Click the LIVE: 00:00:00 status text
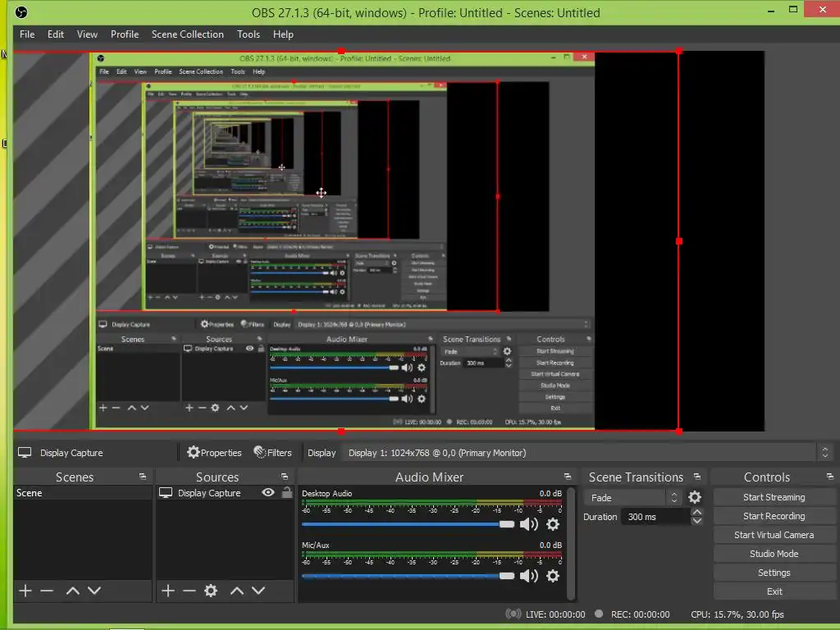840x630 pixels. [555, 614]
